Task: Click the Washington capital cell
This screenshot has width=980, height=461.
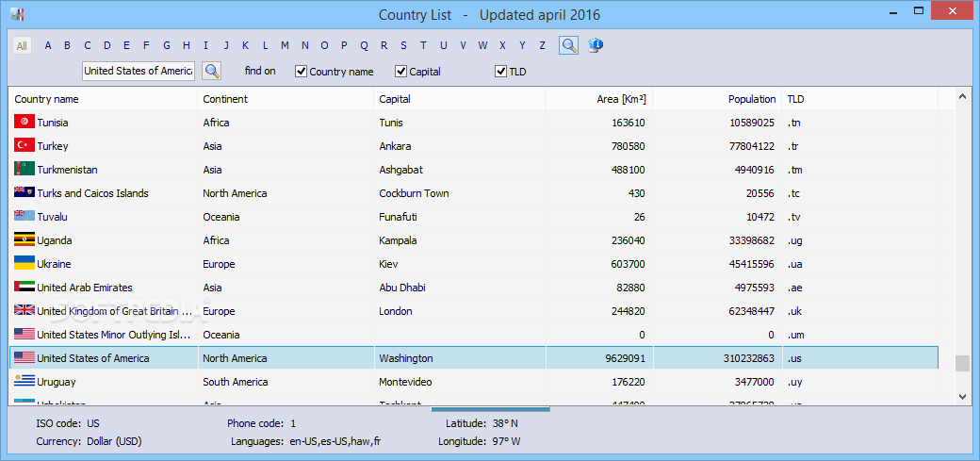Action: 405,358
